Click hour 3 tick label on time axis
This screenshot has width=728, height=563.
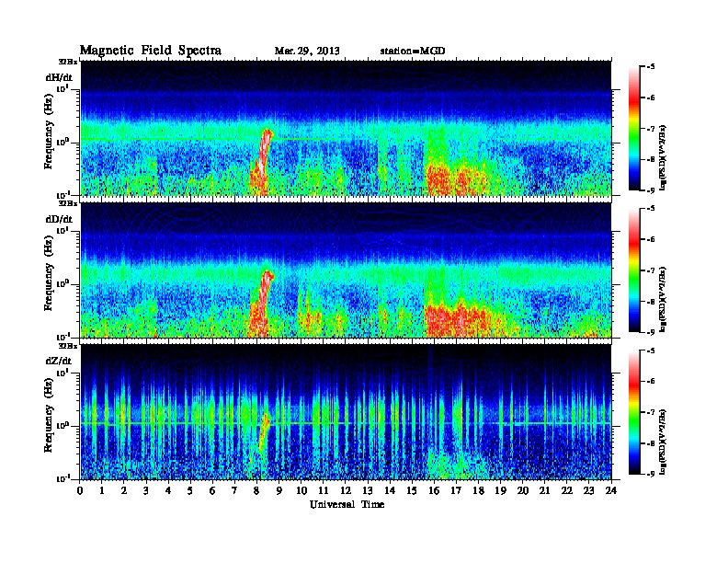[x=147, y=490]
